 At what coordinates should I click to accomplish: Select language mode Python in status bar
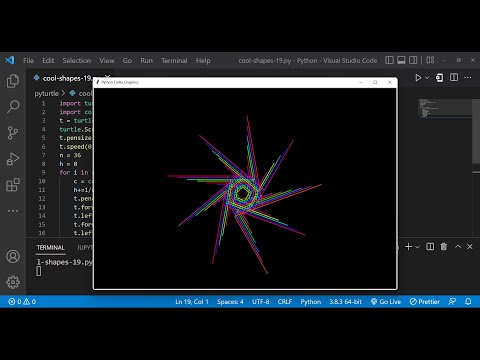tap(311, 302)
